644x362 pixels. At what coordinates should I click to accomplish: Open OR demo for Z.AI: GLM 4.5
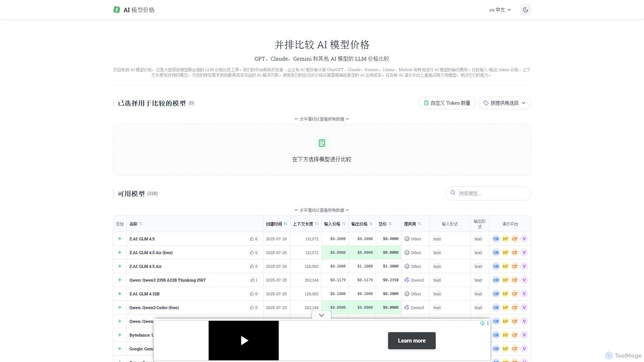click(x=496, y=239)
